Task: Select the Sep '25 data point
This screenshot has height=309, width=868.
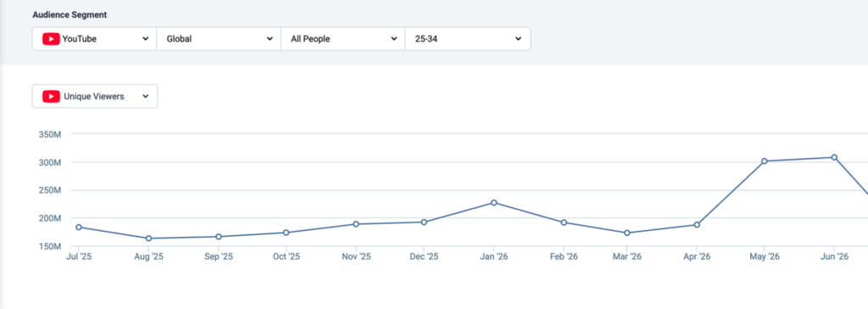Action: tap(219, 237)
